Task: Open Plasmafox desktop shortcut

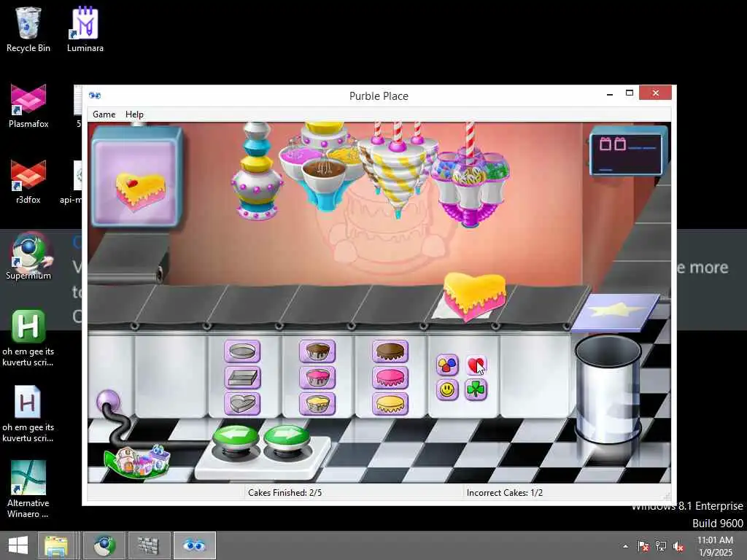Action: click(x=28, y=106)
